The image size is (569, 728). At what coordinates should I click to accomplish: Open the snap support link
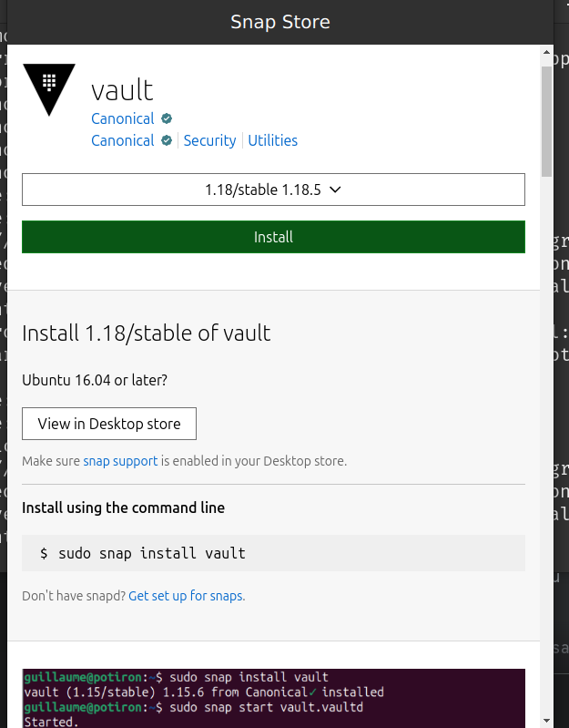tap(120, 461)
